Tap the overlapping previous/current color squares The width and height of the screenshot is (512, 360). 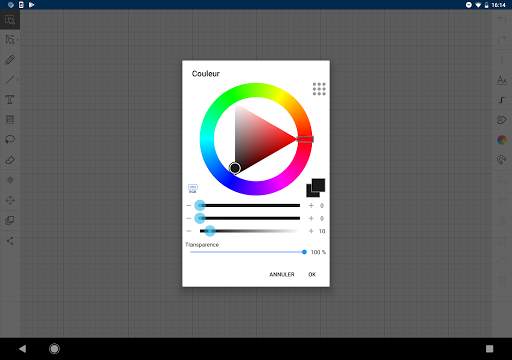[x=315, y=188]
